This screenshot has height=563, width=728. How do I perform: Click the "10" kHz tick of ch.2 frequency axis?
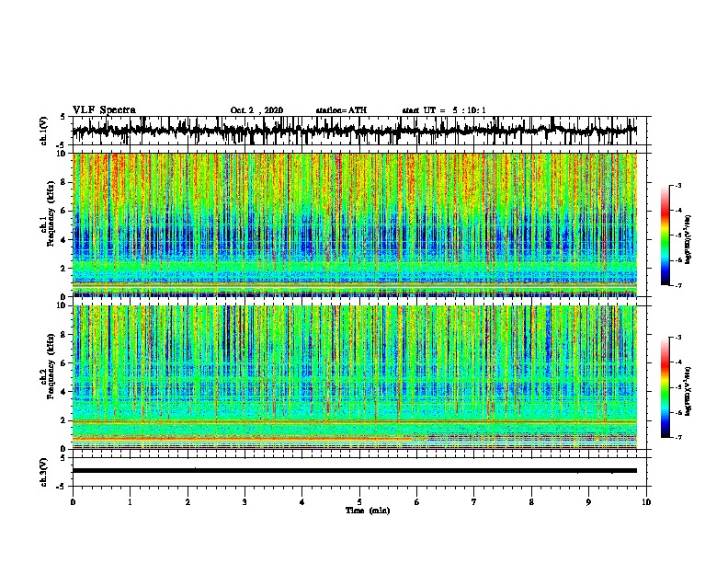pyautogui.click(x=63, y=305)
